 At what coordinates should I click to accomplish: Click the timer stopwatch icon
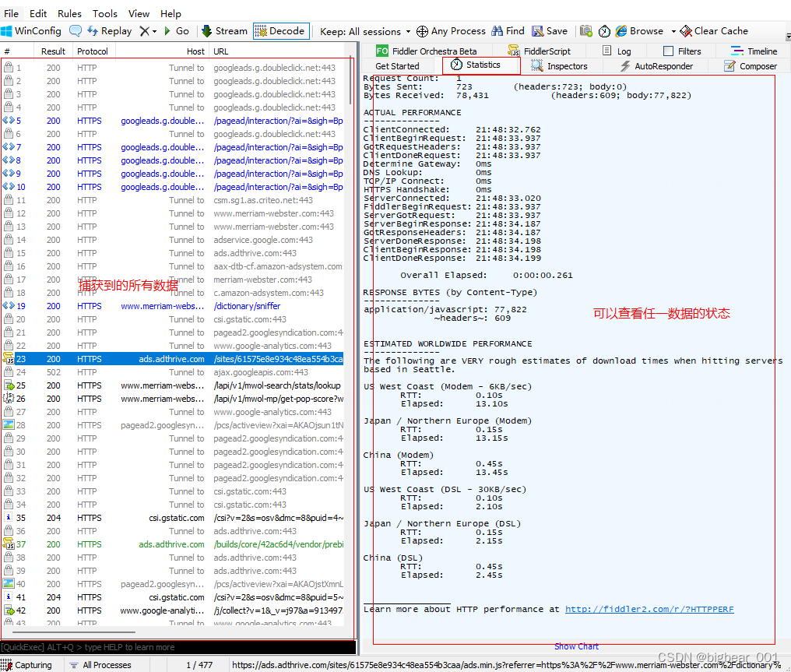click(x=604, y=31)
